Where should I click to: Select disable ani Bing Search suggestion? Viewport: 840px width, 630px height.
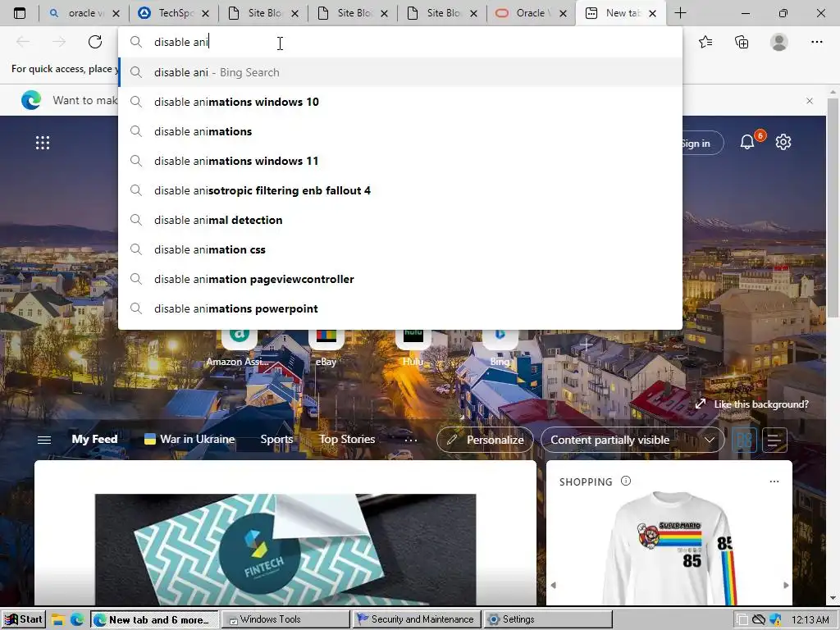(x=400, y=72)
